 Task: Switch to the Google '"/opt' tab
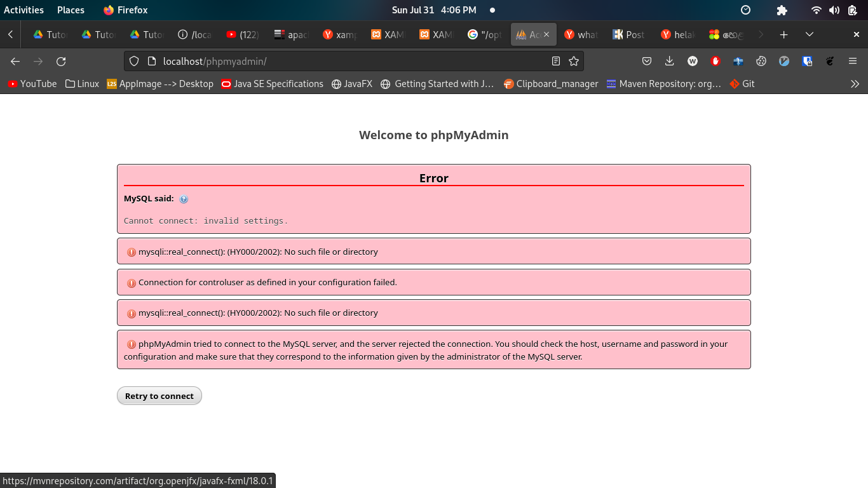(484, 34)
